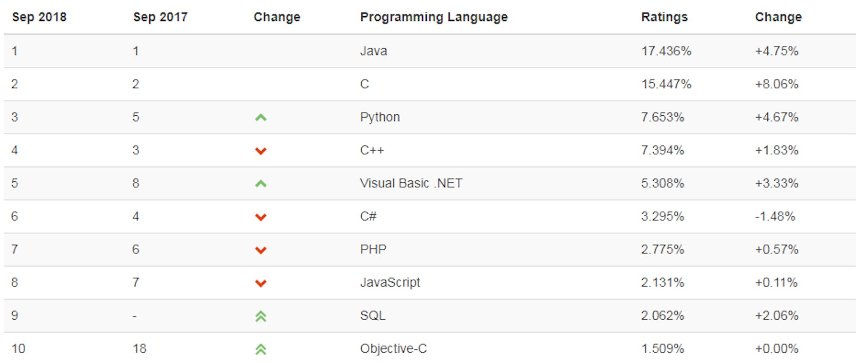Click the +4.75% change value
868x363 pixels.
point(777,51)
